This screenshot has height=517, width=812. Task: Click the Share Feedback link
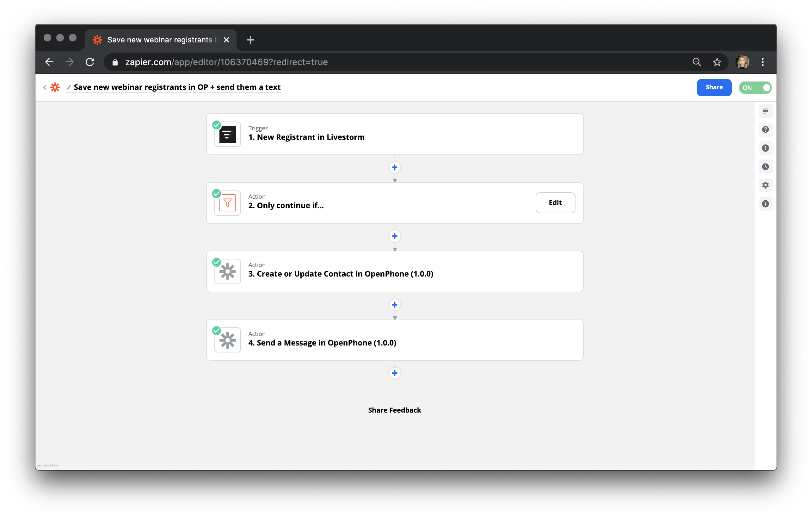tap(395, 410)
